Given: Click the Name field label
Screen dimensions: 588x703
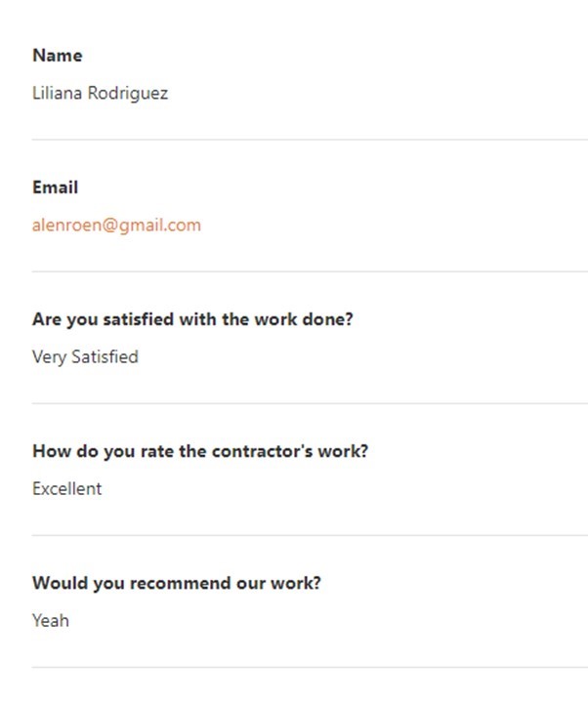Looking at the screenshot, I should [58, 56].
